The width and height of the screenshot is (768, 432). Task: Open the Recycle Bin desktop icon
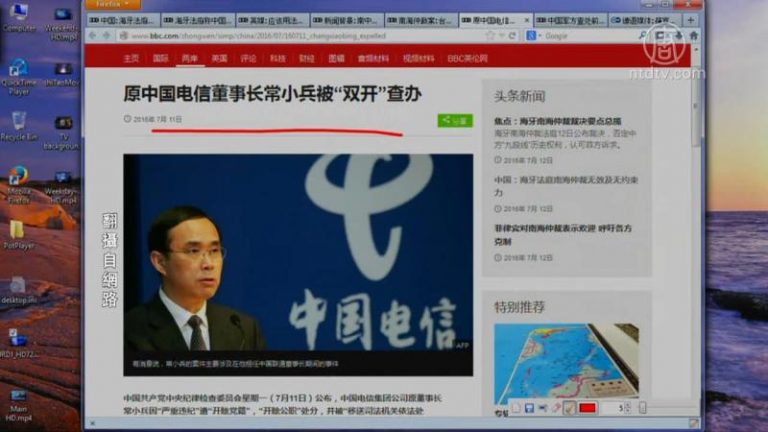pyautogui.click(x=19, y=126)
